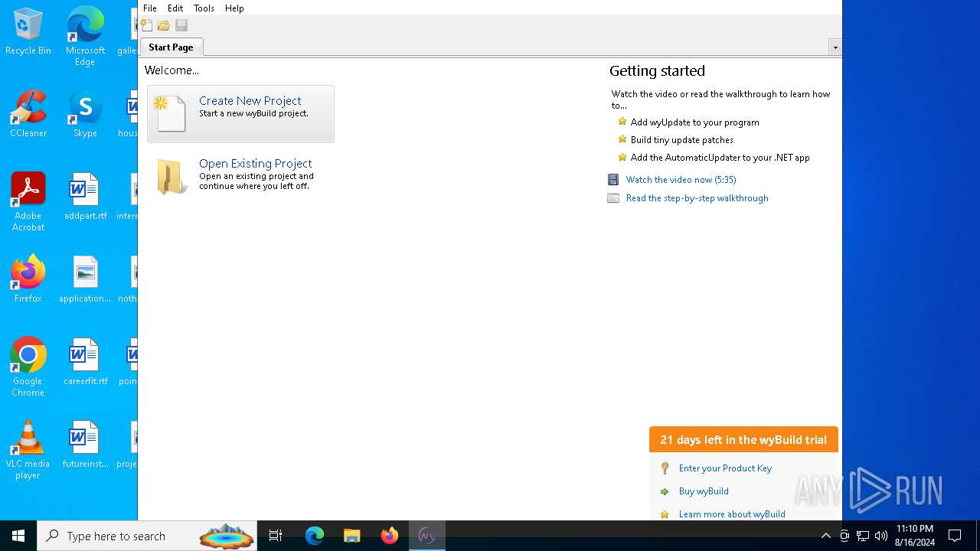Image resolution: width=980 pixels, height=551 pixels.
Task: Open the Help menu
Action: (234, 8)
